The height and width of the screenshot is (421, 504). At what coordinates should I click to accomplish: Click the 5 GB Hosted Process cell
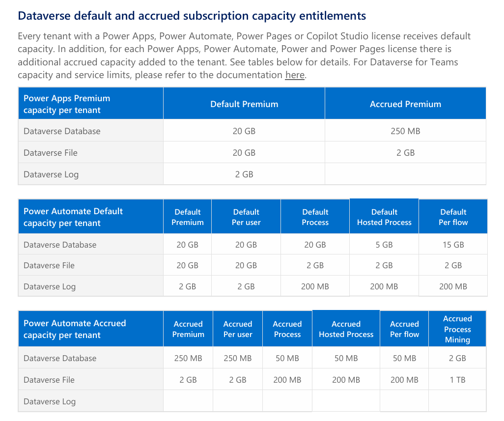[x=384, y=244]
